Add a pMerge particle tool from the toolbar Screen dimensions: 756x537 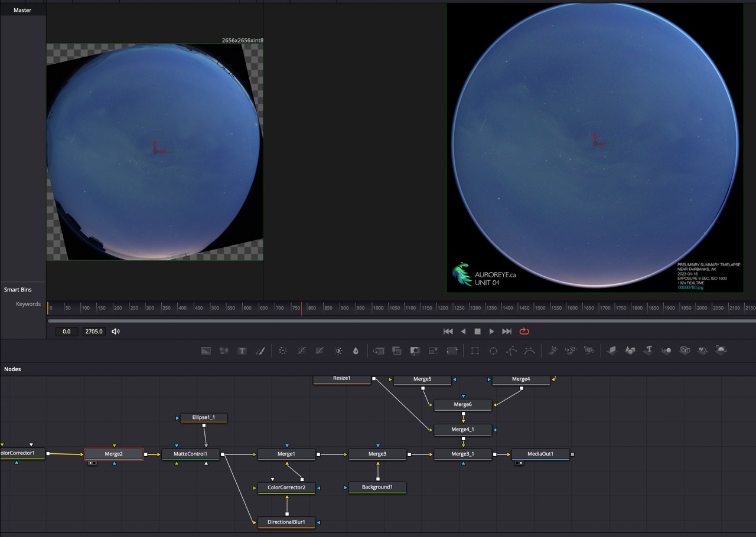point(571,351)
